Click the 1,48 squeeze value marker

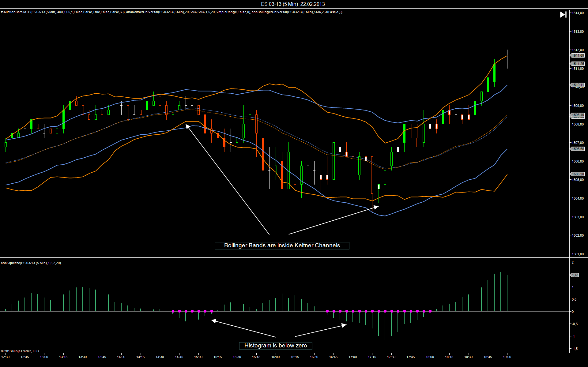(575, 275)
